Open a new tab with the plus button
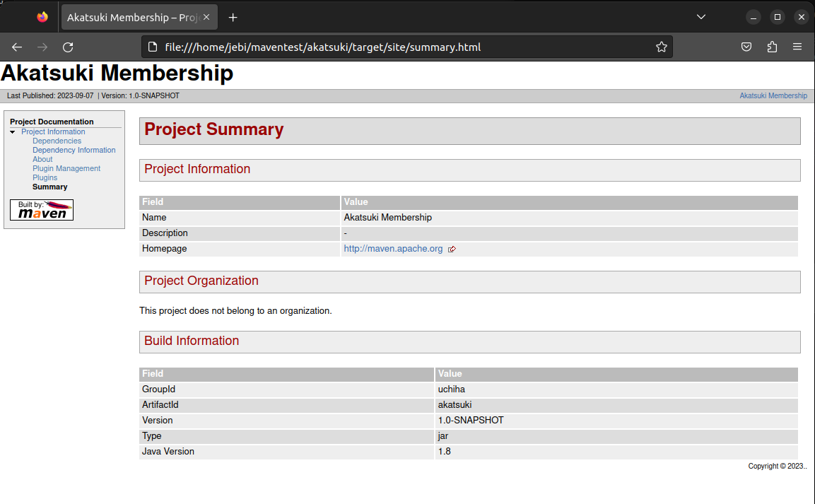815x504 pixels. coord(233,18)
